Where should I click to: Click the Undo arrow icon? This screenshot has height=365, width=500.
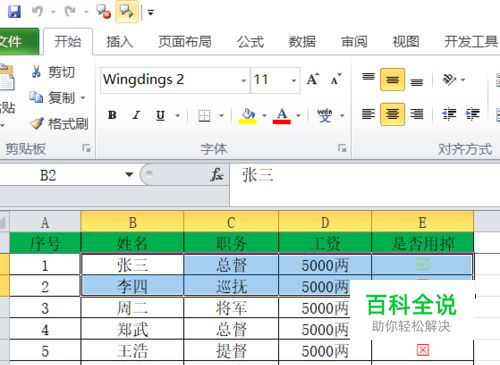pos(37,12)
